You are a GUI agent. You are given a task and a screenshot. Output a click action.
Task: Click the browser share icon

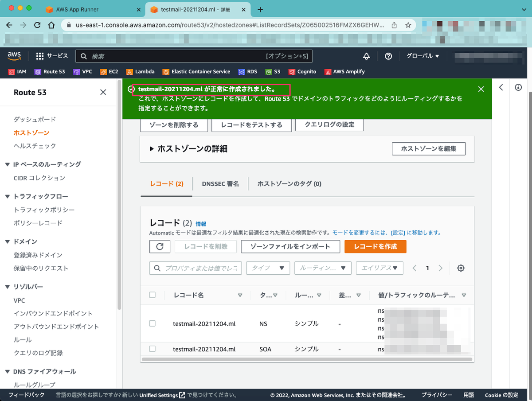[394, 25]
